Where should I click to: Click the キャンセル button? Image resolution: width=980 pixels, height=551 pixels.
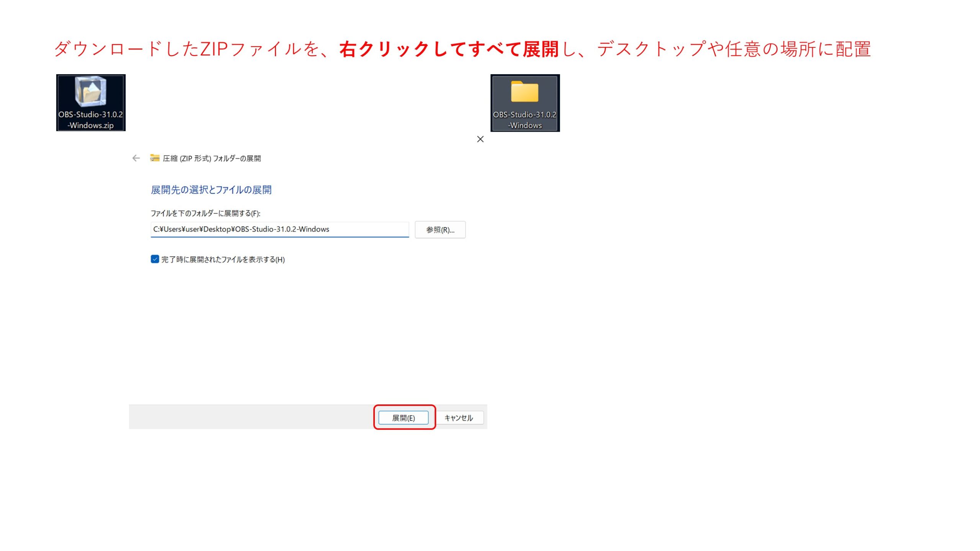(x=459, y=417)
